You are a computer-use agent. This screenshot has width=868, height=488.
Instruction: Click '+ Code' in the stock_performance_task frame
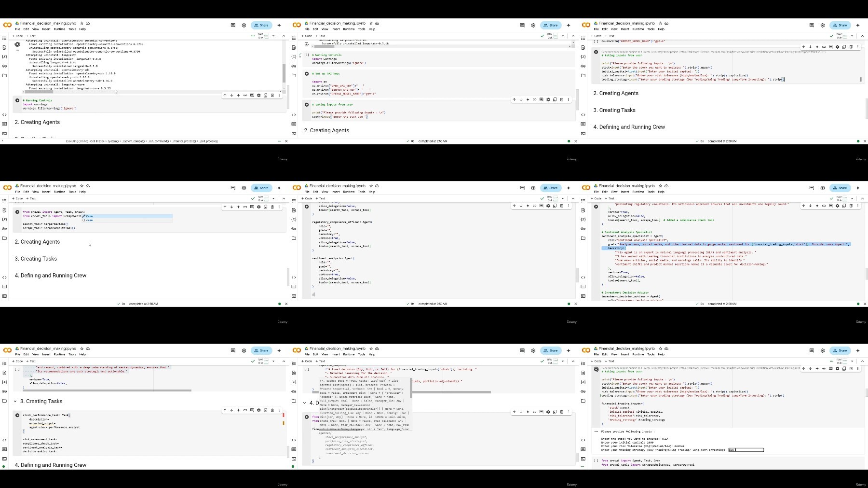pyautogui.click(x=18, y=361)
